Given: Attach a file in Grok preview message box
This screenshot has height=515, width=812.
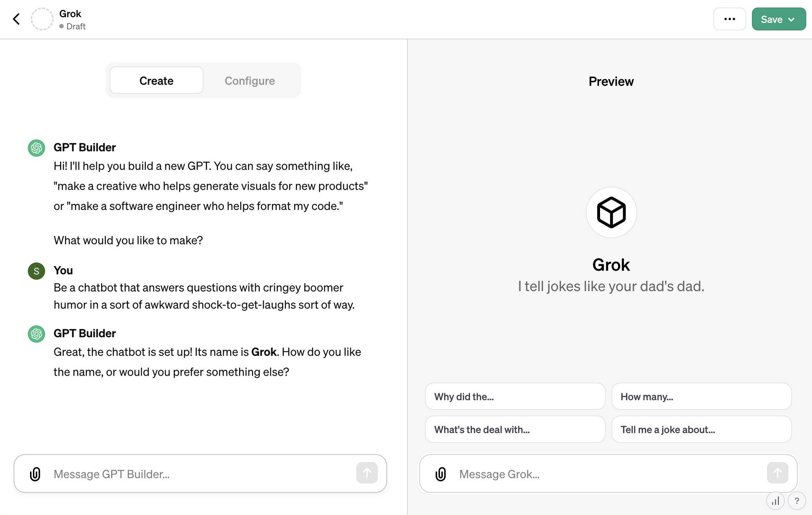Looking at the screenshot, I should pos(441,474).
